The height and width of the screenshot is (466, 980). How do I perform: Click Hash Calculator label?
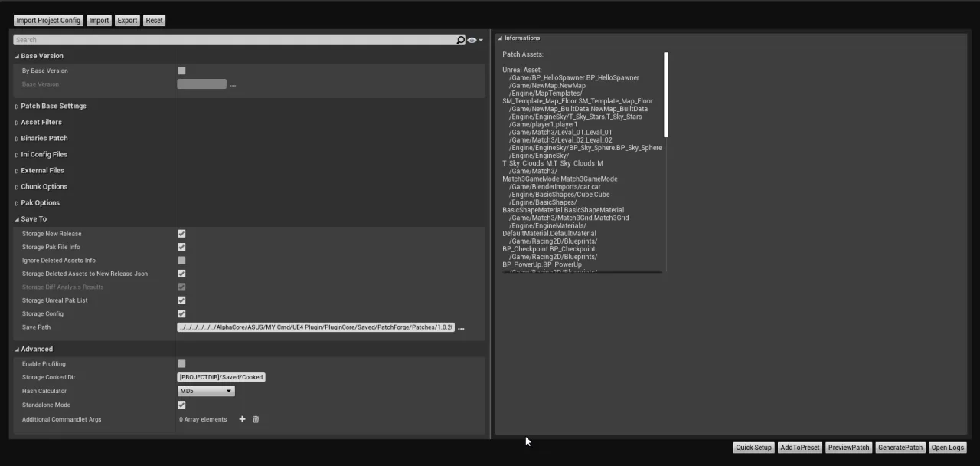coord(44,391)
